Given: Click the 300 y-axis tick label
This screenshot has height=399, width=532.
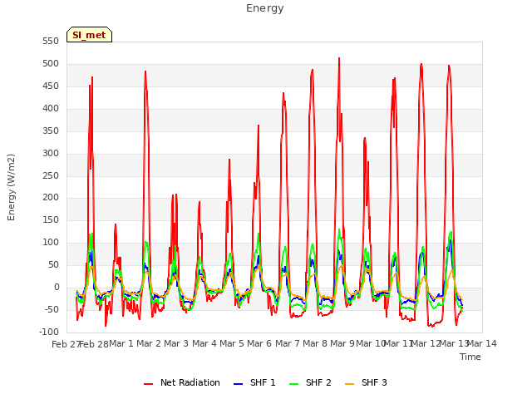Looking at the screenshot, I should tap(51, 153).
